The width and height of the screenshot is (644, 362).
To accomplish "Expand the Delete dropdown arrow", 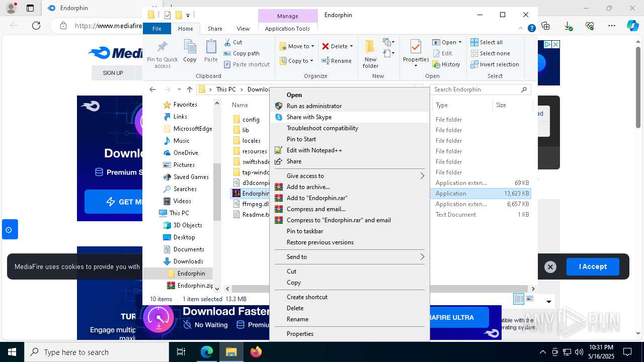I will (351, 46).
